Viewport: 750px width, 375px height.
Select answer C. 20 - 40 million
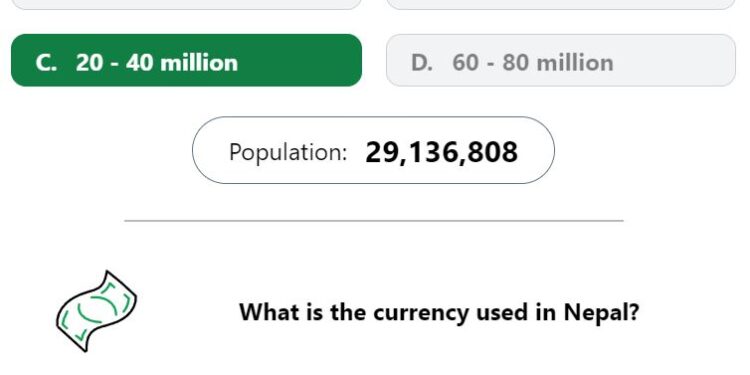point(186,60)
